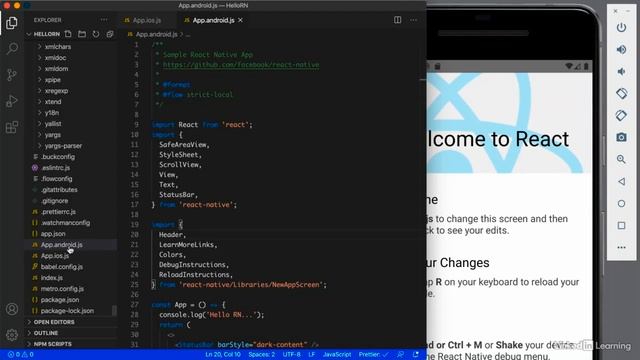Open package.json file
The width and height of the screenshot is (640, 360).
click(60, 300)
